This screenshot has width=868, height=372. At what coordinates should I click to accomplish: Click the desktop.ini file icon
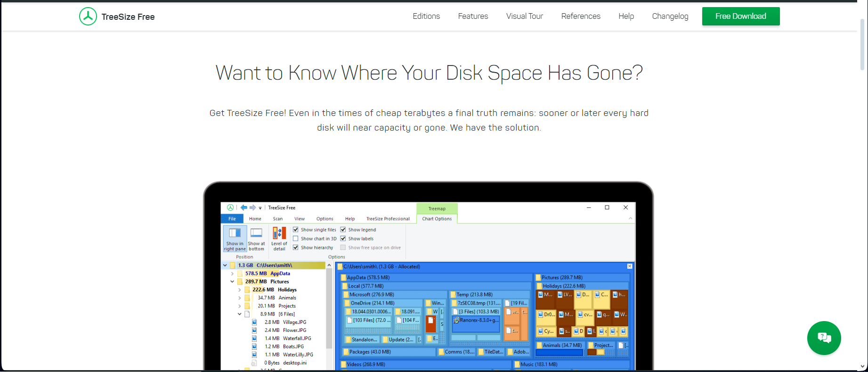(254, 363)
